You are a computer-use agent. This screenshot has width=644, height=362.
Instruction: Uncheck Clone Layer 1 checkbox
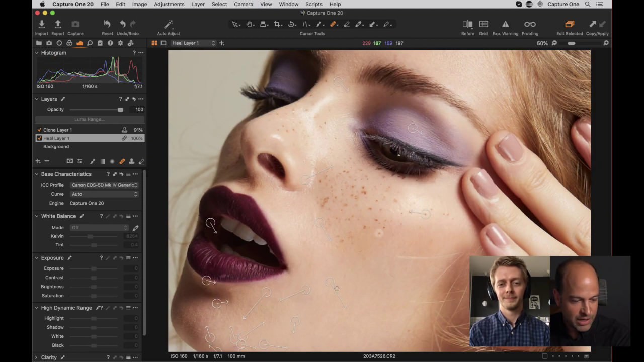(39, 130)
